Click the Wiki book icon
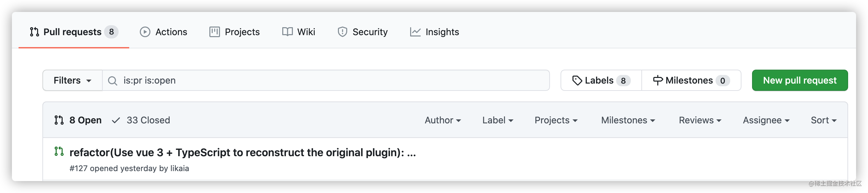Image resolution: width=868 pixels, height=193 pixels. coord(288,32)
